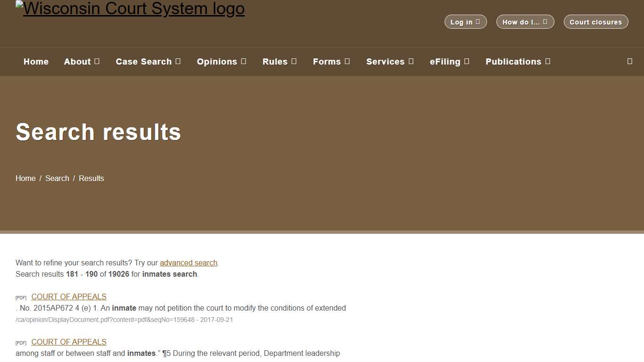Click the [PDF] icon on the second result
The height and width of the screenshot is (362, 644).
(21, 343)
